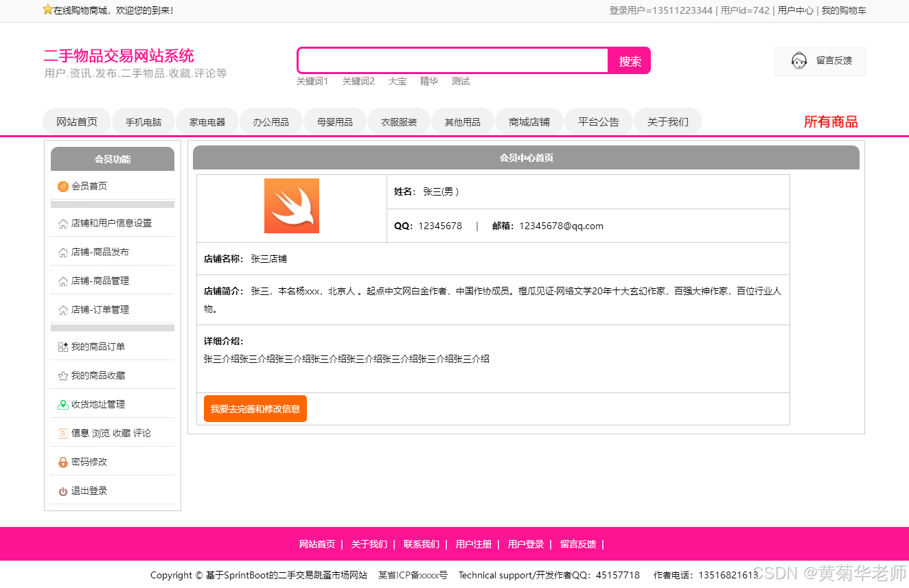The width and height of the screenshot is (909, 588).
Task: Click the 退出登录 power icon
Action: click(x=62, y=491)
